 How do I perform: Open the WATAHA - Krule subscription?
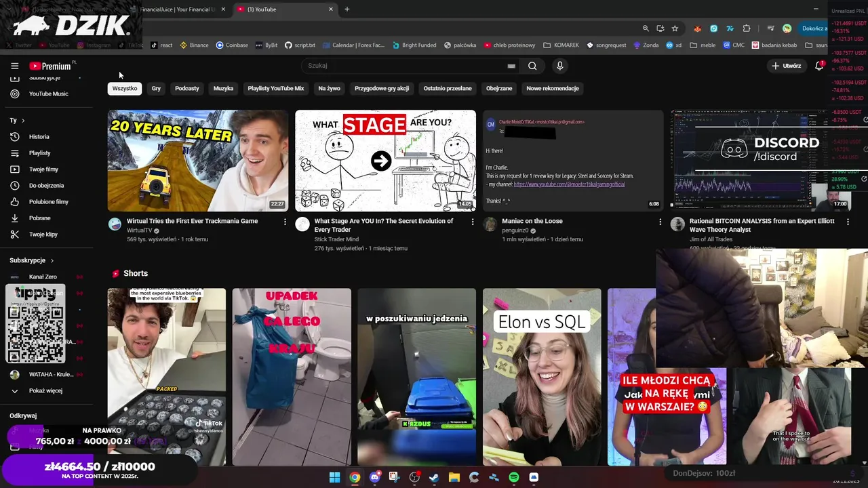(x=52, y=375)
